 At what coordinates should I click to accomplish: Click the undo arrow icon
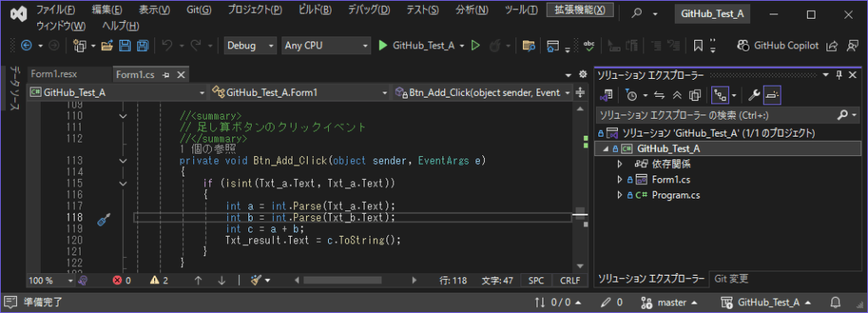point(167,46)
